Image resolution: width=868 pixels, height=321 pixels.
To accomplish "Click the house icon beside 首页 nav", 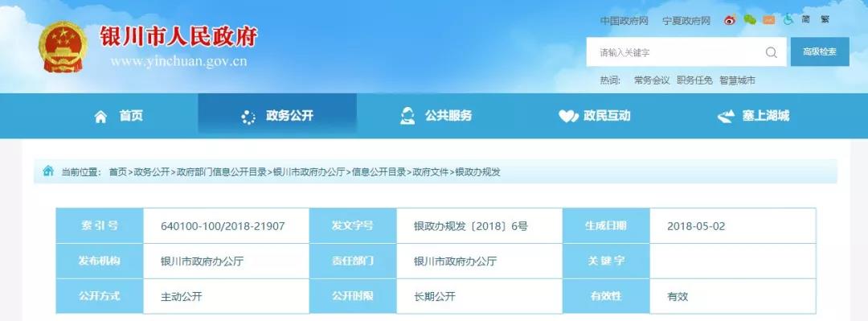I will (x=100, y=117).
